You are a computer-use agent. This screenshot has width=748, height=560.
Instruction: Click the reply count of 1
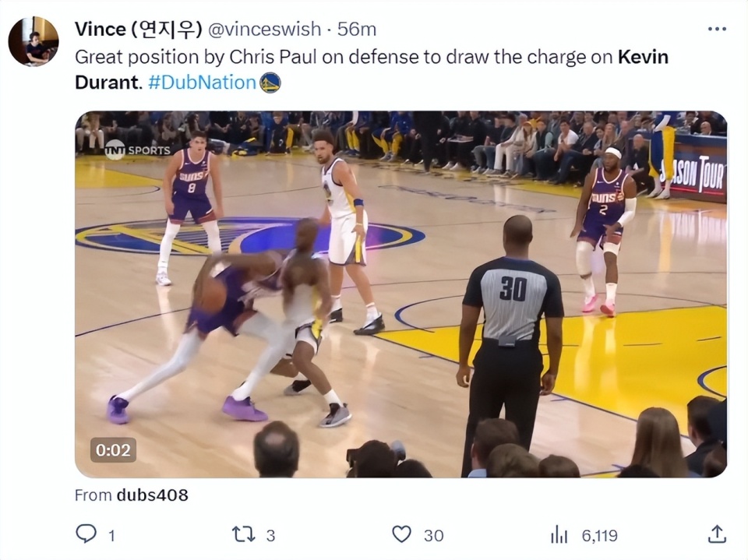coord(111,536)
